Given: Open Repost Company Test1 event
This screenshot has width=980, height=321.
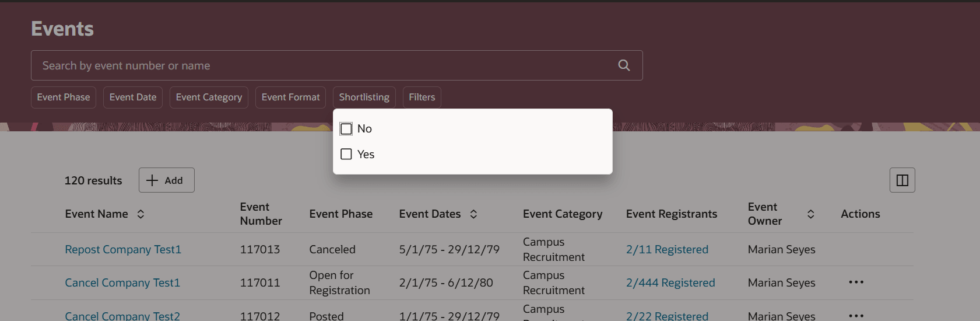Looking at the screenshot, I should point(123,250).
